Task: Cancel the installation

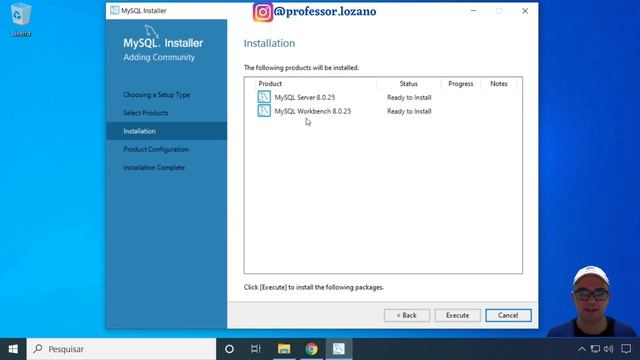Action: click(508, 316)
